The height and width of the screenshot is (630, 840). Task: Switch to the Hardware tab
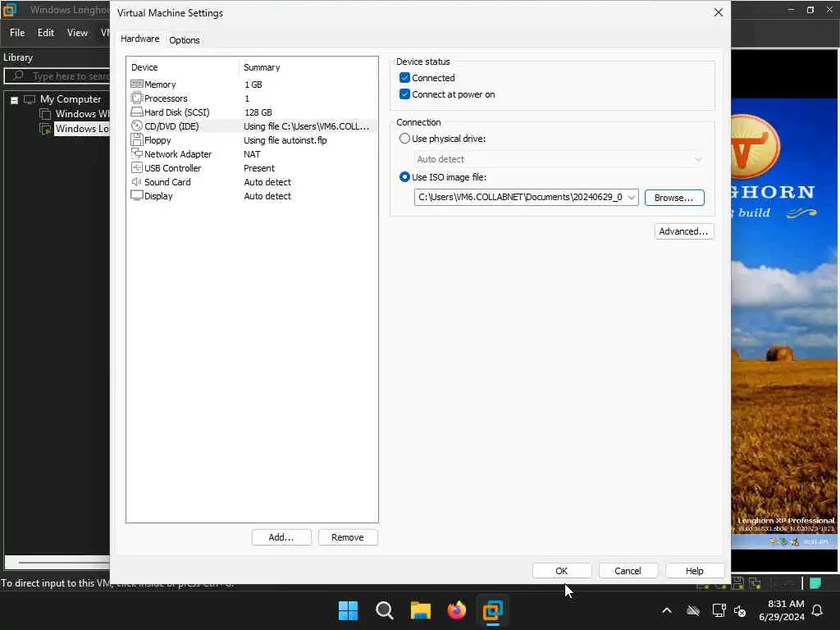click(x=139, y=39)
